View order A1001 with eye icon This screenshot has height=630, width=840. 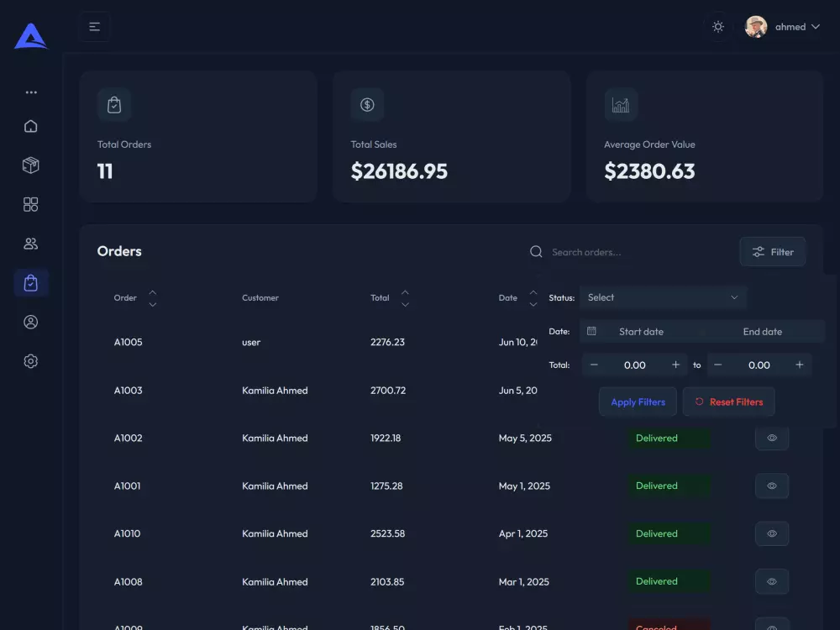tap(772, 486)
